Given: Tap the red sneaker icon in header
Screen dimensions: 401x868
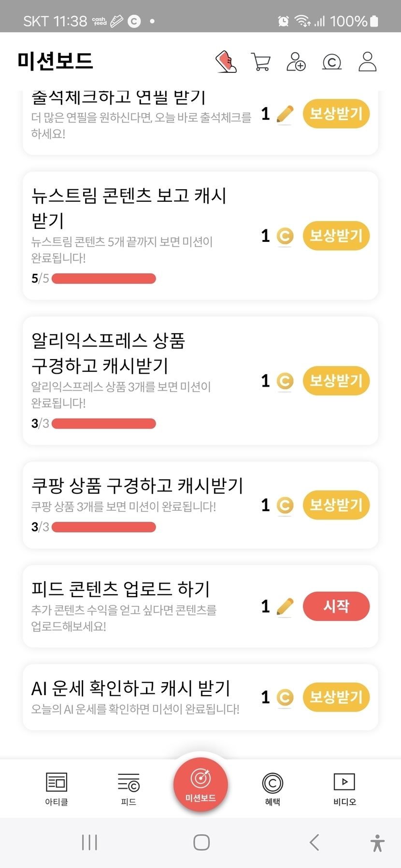Looking at the screenshot, I should [x=226, y=62].
